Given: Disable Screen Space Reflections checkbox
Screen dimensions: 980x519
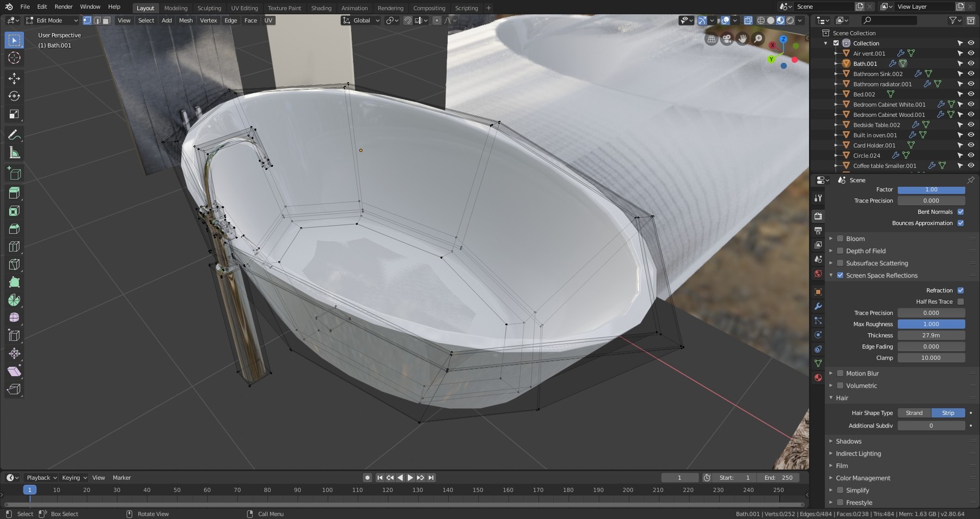Looking at the screenshot, I should 840,276.
